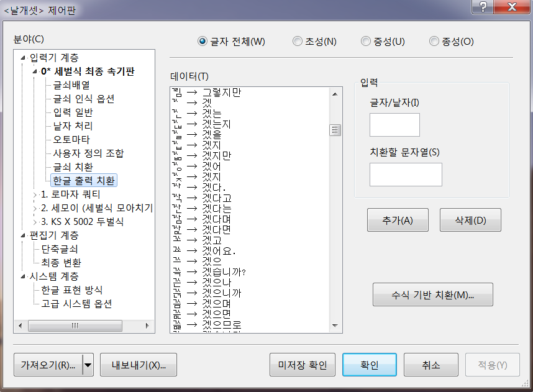
Task: Open 수식 기반 치환(M)... dialog
Action: pyautogui.click(x=433, y=294)
